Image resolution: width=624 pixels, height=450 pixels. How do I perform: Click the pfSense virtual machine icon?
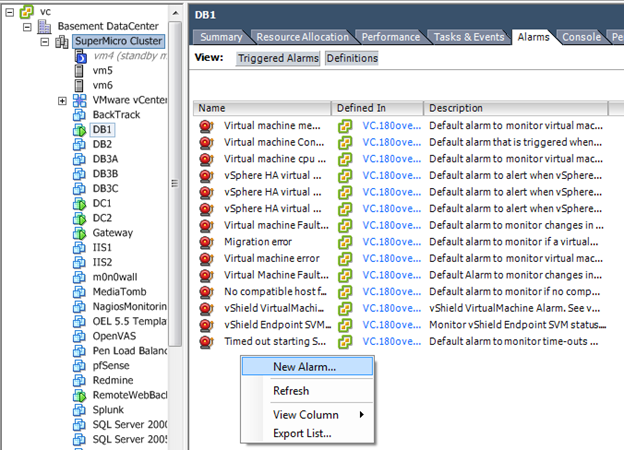[79, 366]
